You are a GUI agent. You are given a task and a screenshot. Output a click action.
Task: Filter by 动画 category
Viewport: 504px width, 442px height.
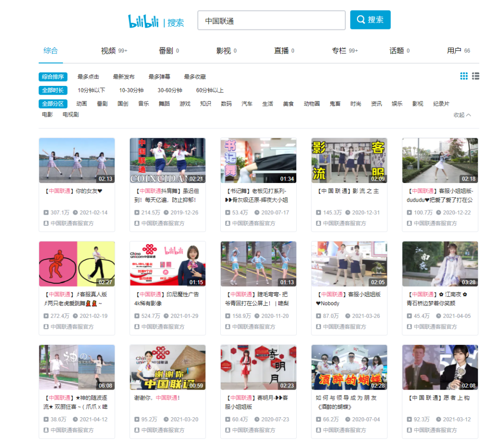click(82, 104)
